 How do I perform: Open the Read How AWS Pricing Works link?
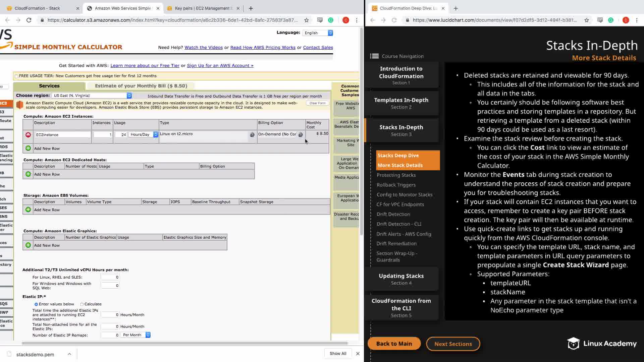[263, 48]
